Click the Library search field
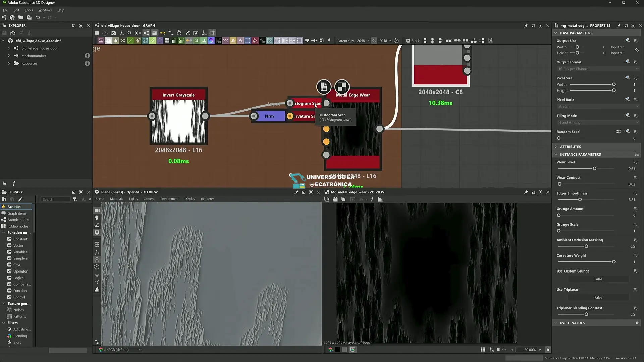Image resolution: width=644 pixels, height=362 pixels. (55, 199)
